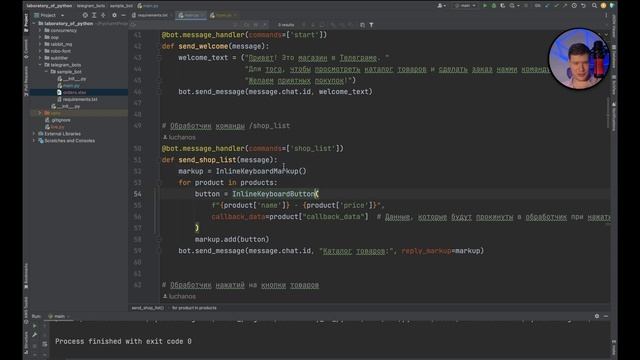Rerun using the Run panel play icon

tap(35, 326)
